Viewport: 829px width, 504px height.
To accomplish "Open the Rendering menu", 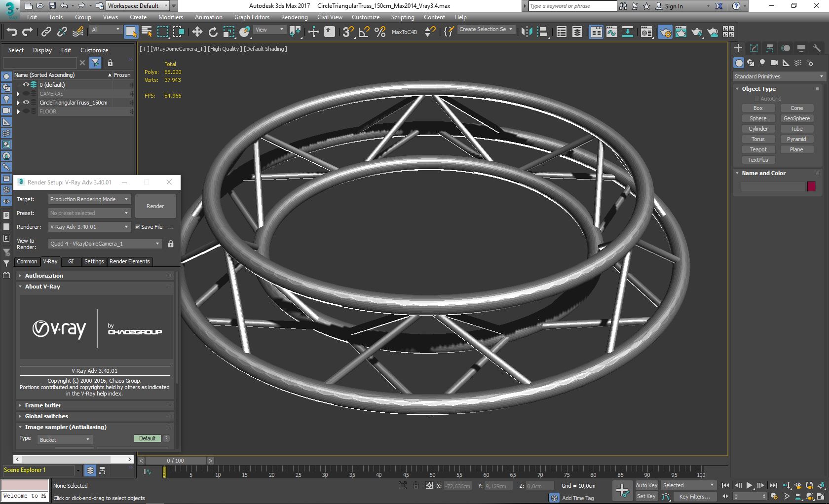I will [x=294, y=17].
